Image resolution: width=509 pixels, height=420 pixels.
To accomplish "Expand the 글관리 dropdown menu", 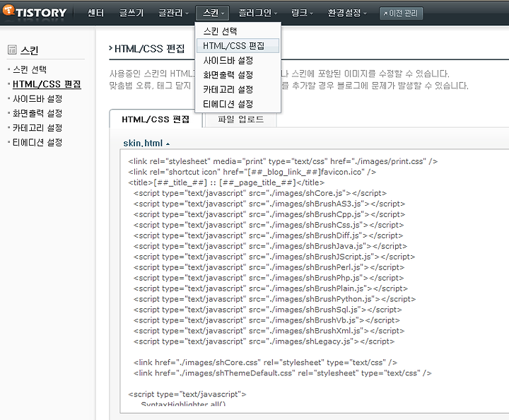I will [173, 13].
